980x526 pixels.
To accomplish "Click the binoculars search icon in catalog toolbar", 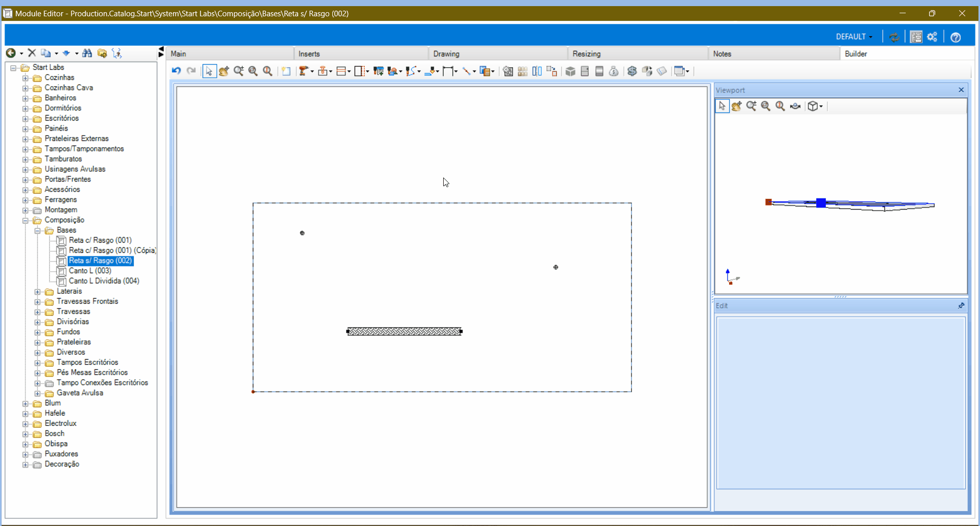I will click(87, 53).
